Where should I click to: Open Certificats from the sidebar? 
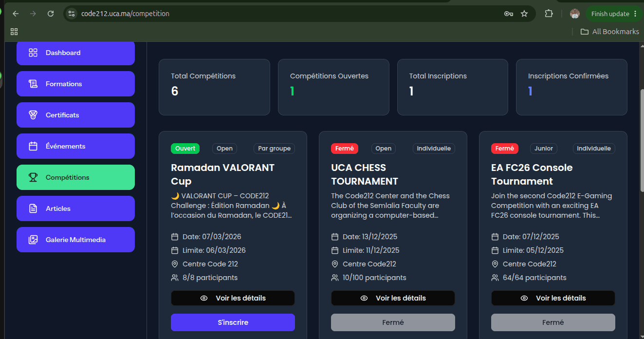[75, 115]
